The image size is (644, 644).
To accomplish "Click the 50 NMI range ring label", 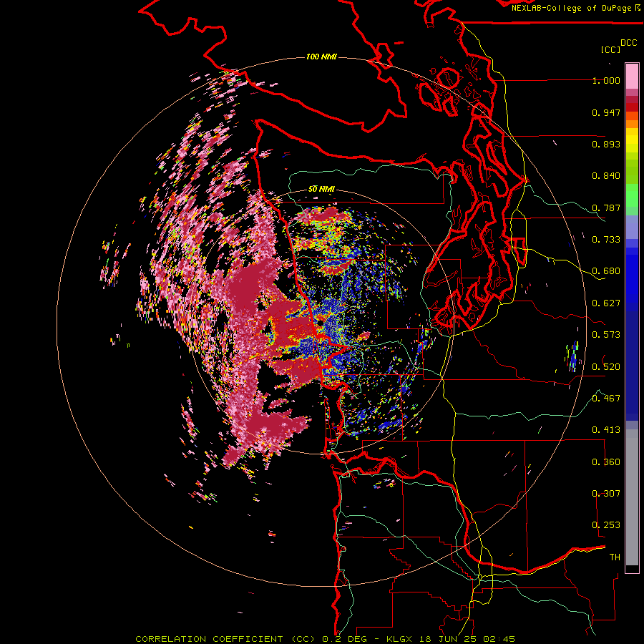I will 321,190.
